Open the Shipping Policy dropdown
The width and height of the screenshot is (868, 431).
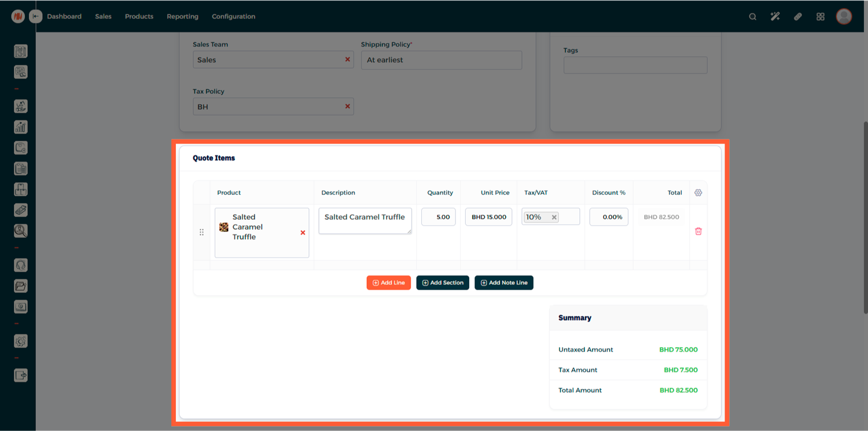(441, 60)
